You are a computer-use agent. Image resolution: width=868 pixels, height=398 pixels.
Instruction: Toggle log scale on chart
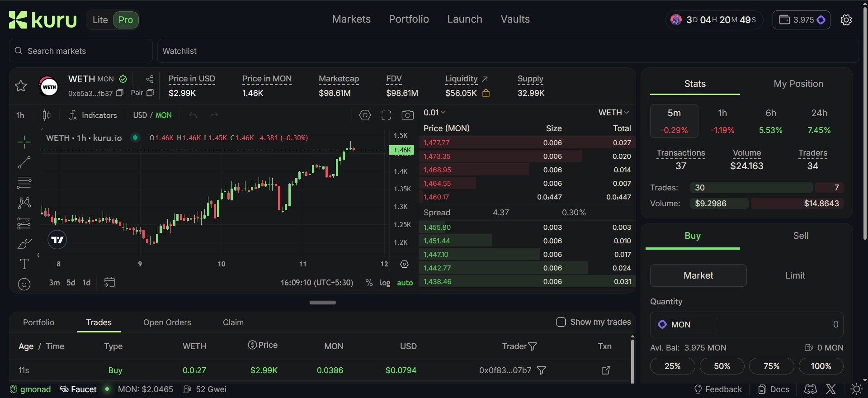385,283
